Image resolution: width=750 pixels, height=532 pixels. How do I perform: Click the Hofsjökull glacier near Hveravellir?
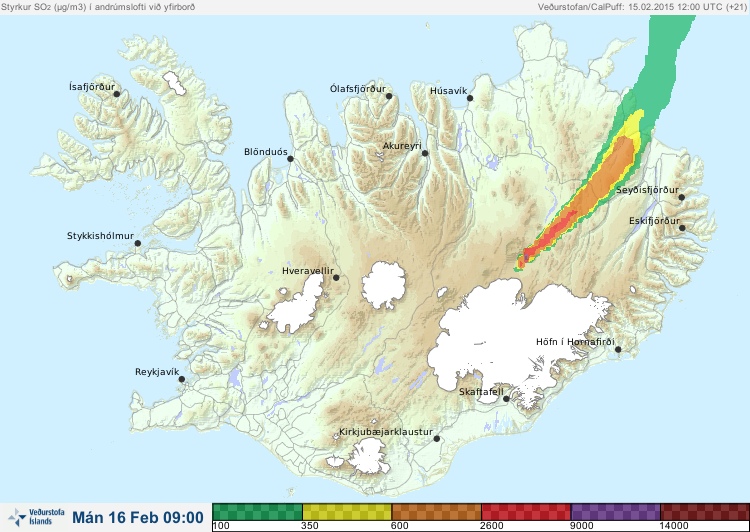[x=384, y=285]
